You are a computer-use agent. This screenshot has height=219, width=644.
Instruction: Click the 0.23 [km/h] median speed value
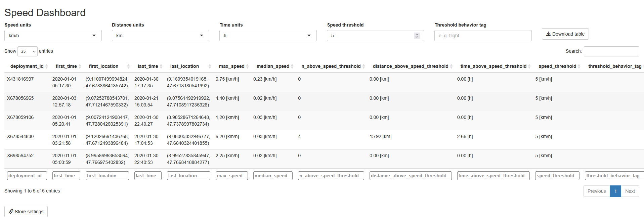(x=265, y=79)
